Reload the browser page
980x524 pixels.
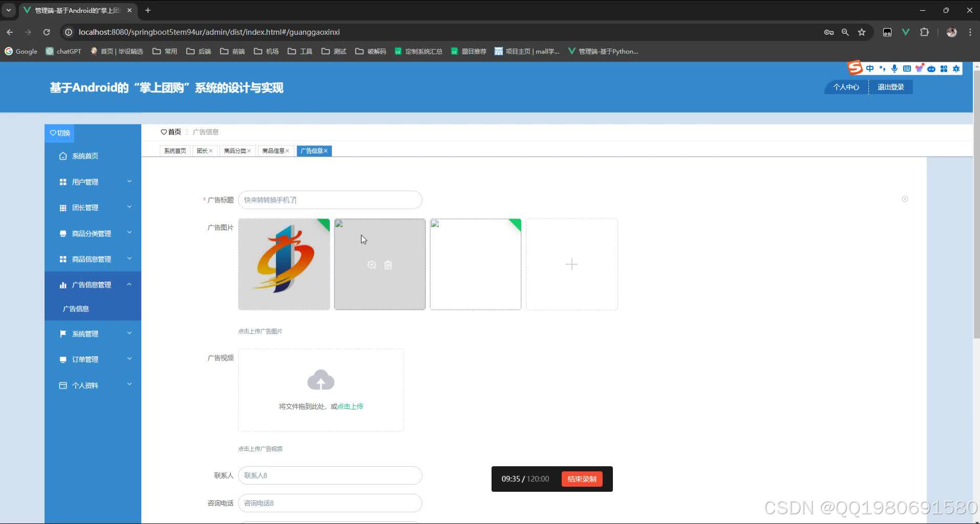point(47,32)
